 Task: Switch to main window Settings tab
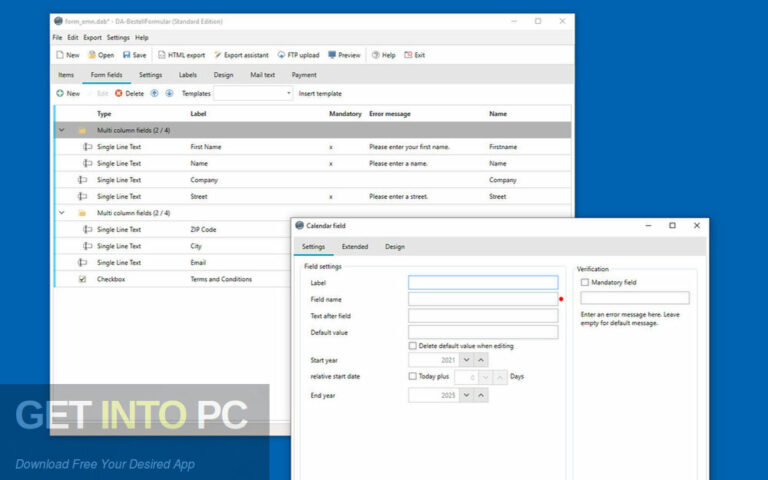point(150,75)
